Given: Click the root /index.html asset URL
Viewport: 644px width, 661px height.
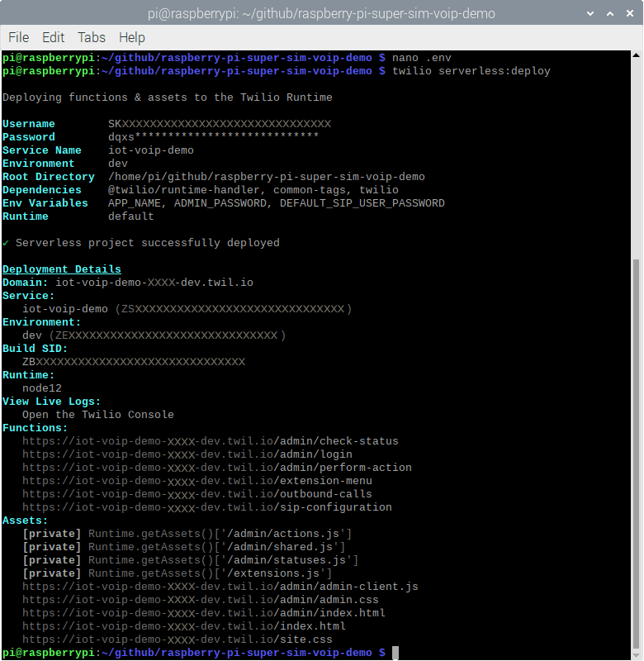Looking at the screenshot, I should pyautogui.click(x=184, y=626).
